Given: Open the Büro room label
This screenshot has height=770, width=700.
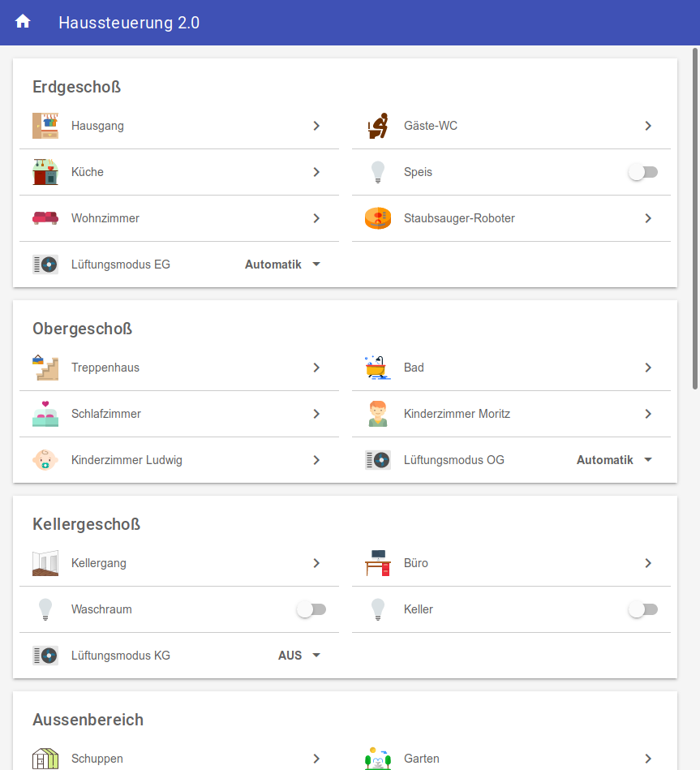Looking at the screenshot, I should 416,563.
